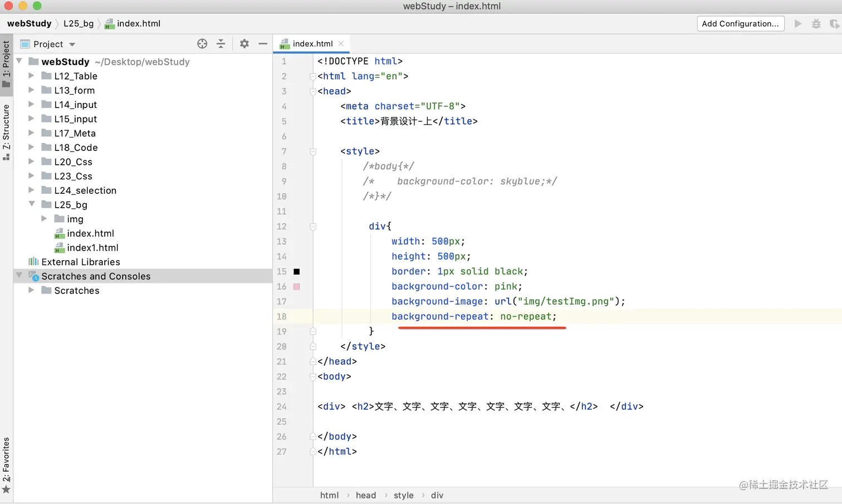The height and width of the screenshot is (504, 842).
Task: Select the Scratches and Consoles row
Action: [x=143, y=276]
